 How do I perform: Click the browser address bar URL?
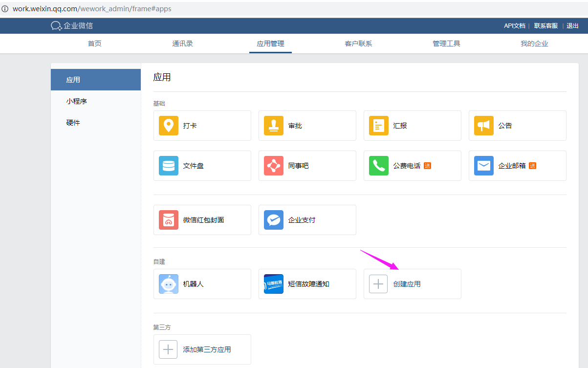tap(92, 9)
